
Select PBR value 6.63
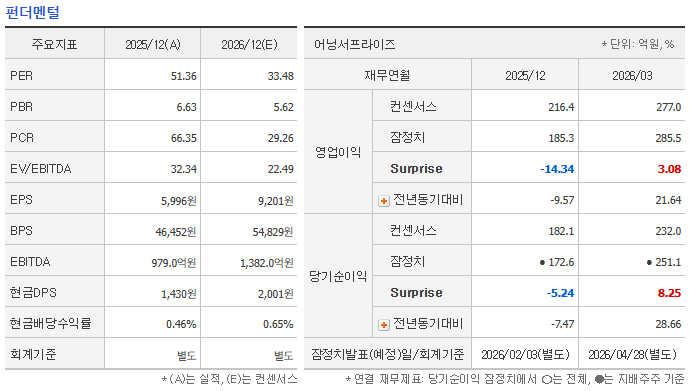point(187,107)
